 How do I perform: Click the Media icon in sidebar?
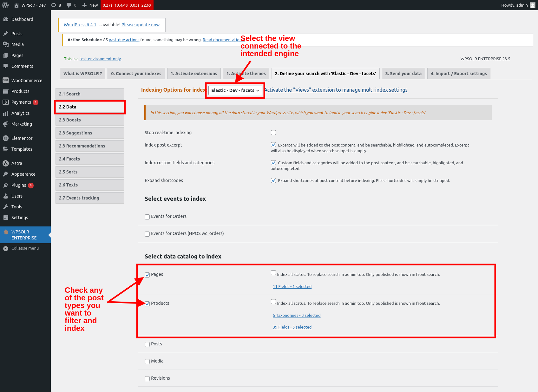point(6,44)
